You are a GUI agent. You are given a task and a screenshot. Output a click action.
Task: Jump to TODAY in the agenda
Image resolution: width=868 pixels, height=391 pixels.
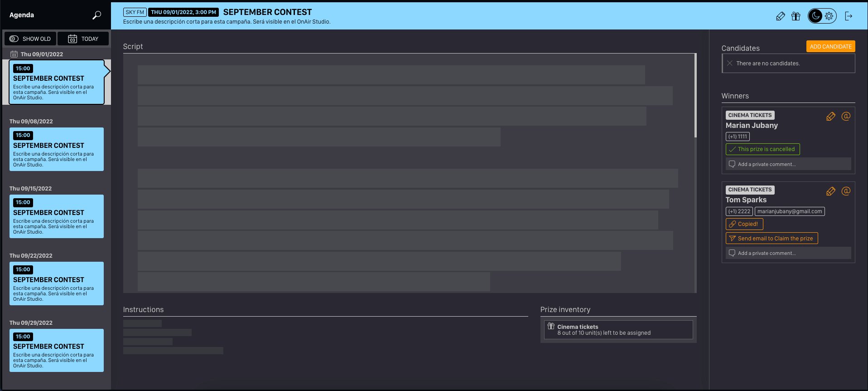[83, 39]
